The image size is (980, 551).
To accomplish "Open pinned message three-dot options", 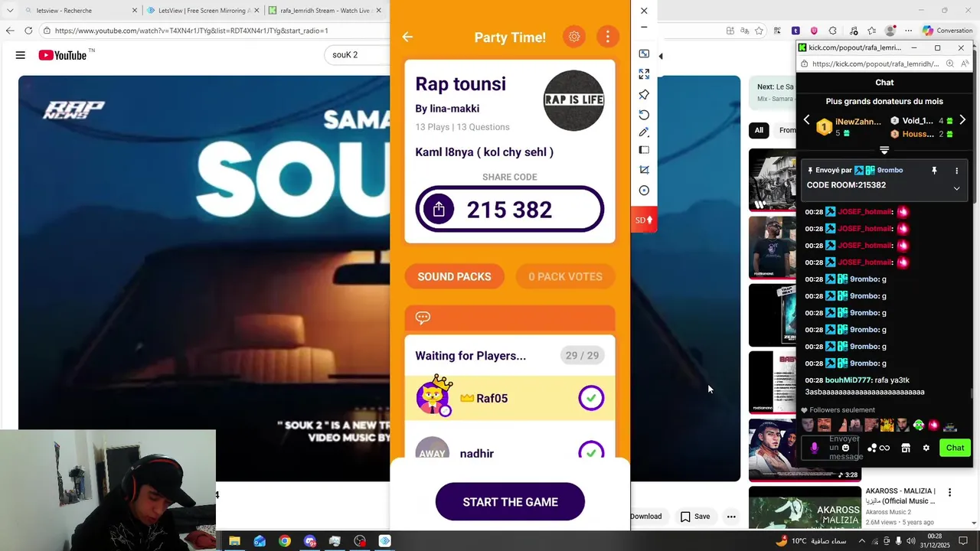I will (956, 171).
